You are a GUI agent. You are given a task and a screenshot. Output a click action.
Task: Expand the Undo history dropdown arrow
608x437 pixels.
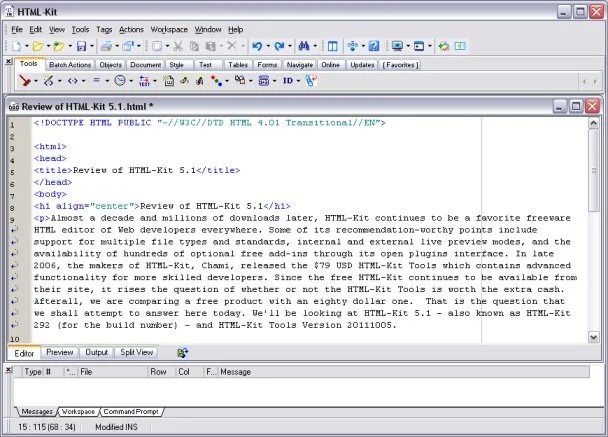pos(268,46)
